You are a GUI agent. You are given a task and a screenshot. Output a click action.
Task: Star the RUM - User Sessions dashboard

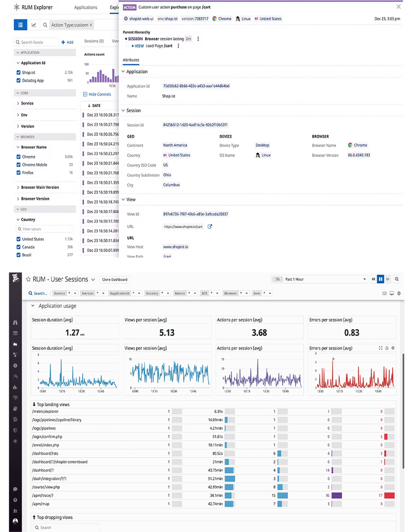coord(28,279)
